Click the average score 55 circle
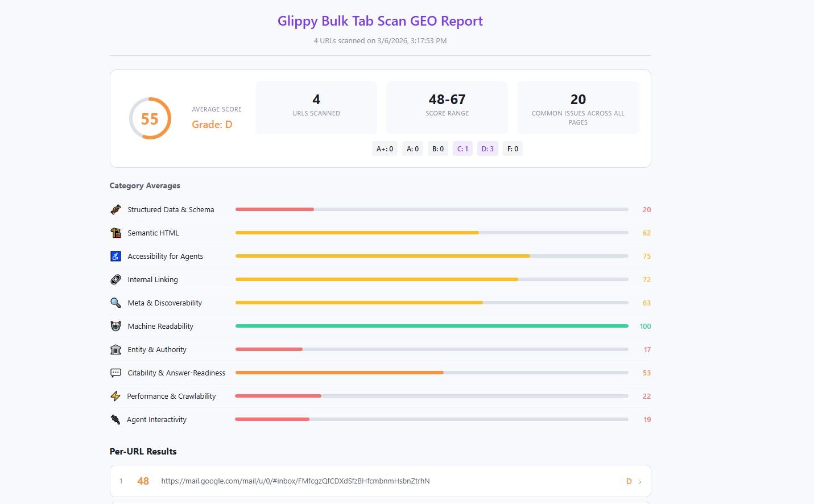 (150, 118)
